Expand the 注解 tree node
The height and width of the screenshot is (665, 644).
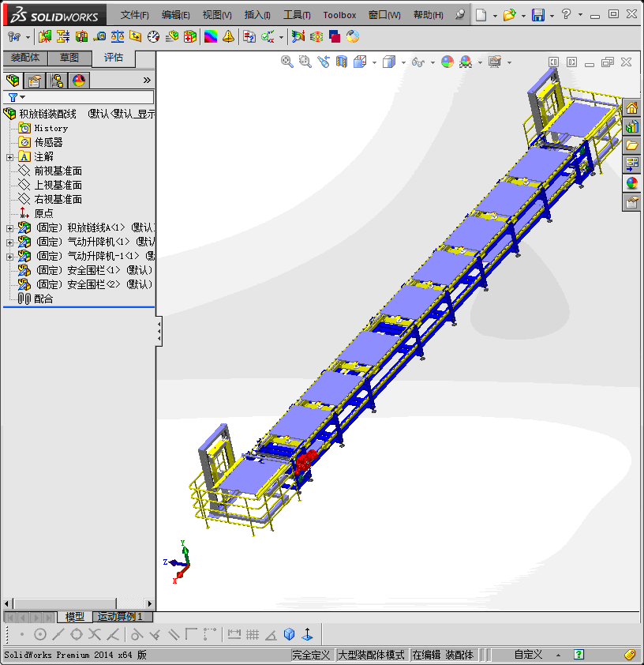click(x=9, y=157)
